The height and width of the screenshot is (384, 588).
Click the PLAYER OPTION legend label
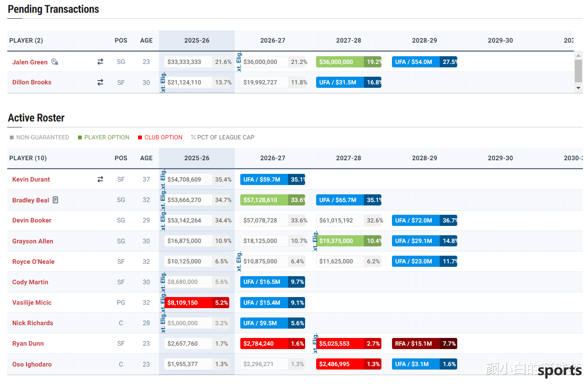tap(107, 137)
